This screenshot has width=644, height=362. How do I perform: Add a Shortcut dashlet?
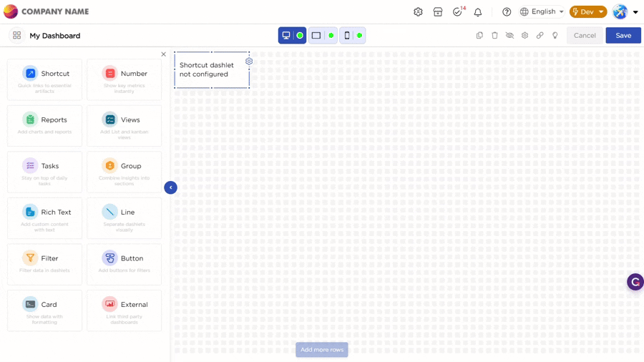[x=44, y=79]
